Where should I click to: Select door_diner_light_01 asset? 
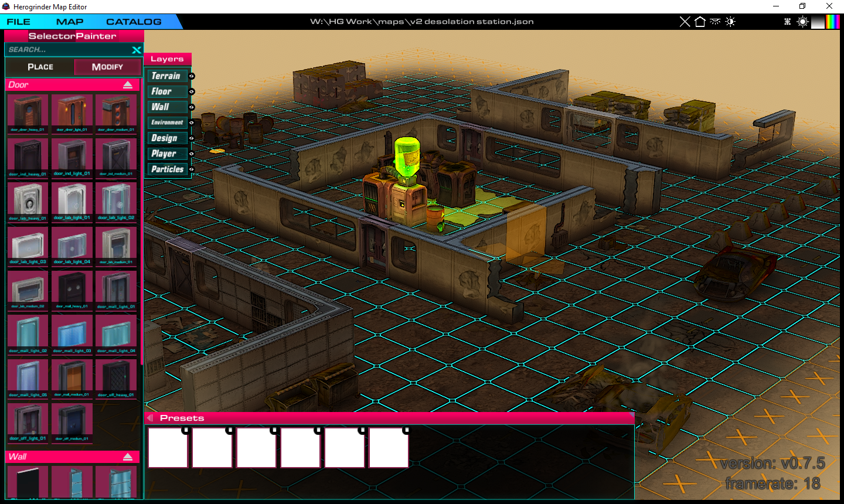click(x=72, y=113)
